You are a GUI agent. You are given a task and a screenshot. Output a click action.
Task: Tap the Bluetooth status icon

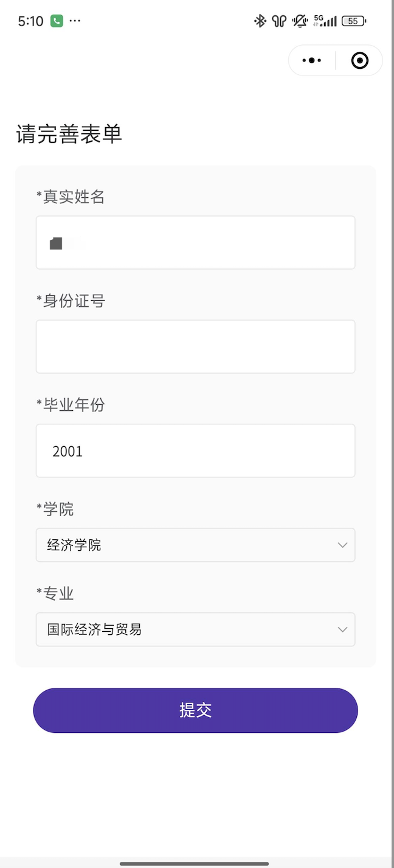pyautogui.click(x=260, y=21)
